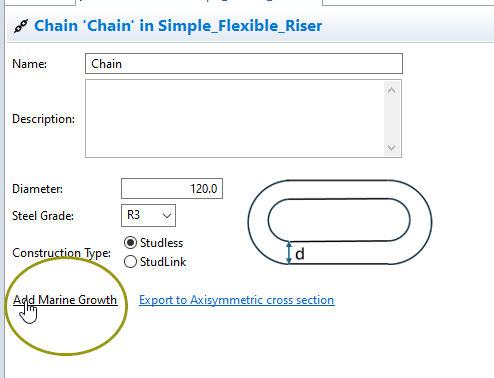
Task: Click the Diameter label text
Action: pos(37,189)
